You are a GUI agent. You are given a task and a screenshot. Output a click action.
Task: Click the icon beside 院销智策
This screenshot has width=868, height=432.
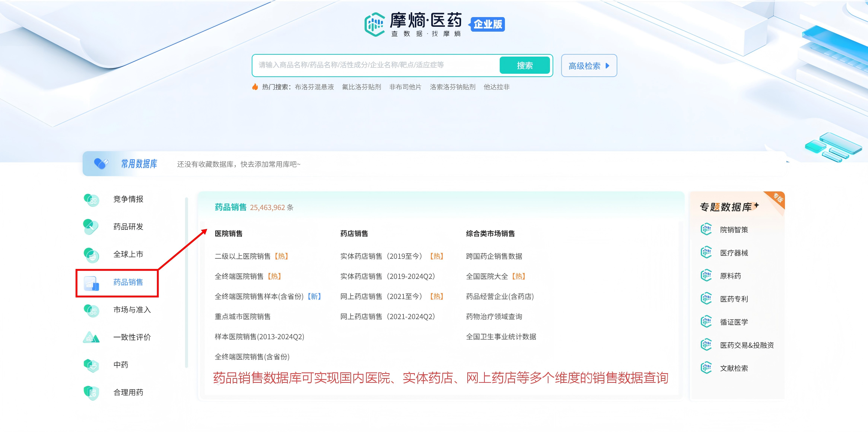706,229
